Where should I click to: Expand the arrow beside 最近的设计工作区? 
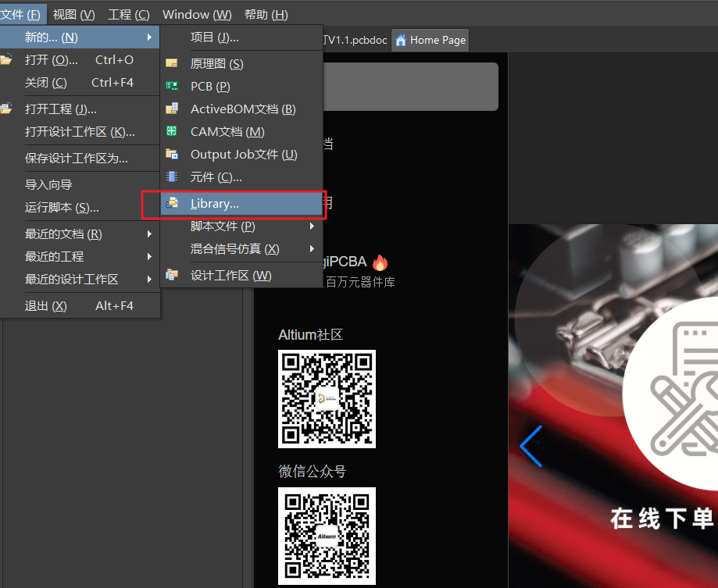pyautogui.click(x=149, y=279)
